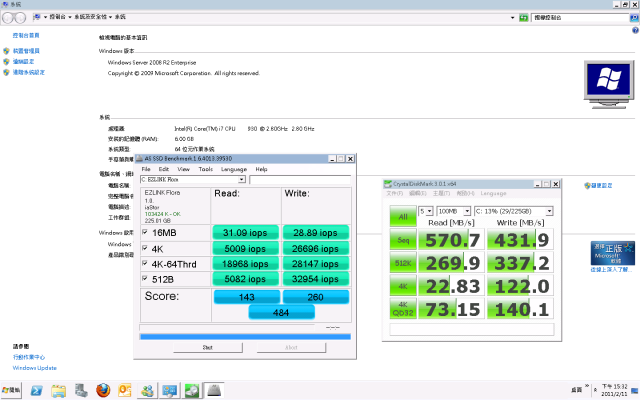Expand the arrow beside the address bar flag
This screenshot has height=400, width=640.
click(x=45, y=17)
